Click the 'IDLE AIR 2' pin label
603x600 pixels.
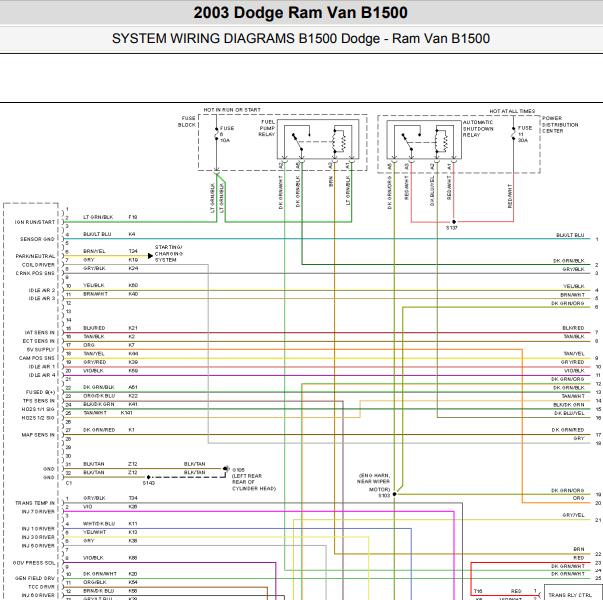(x=42, y=290)
